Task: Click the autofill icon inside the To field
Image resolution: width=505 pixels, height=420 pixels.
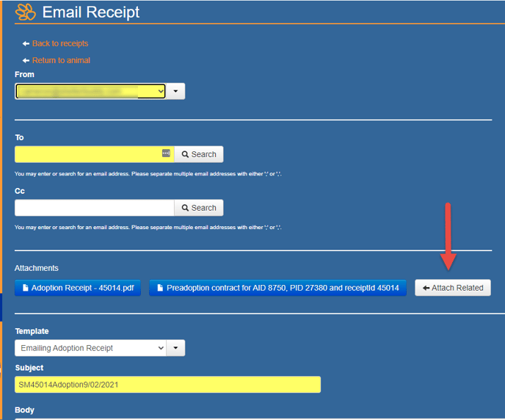Action: pyautogui.click(x=166, y=153)
